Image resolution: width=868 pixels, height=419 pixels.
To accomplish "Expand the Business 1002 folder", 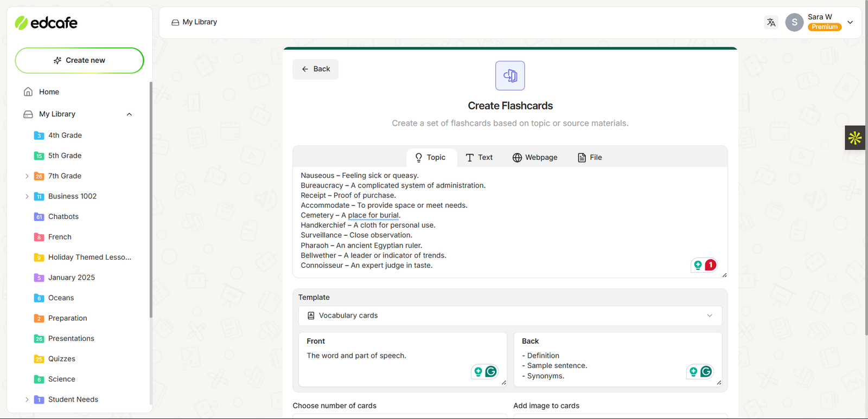I will click(27, 196).
